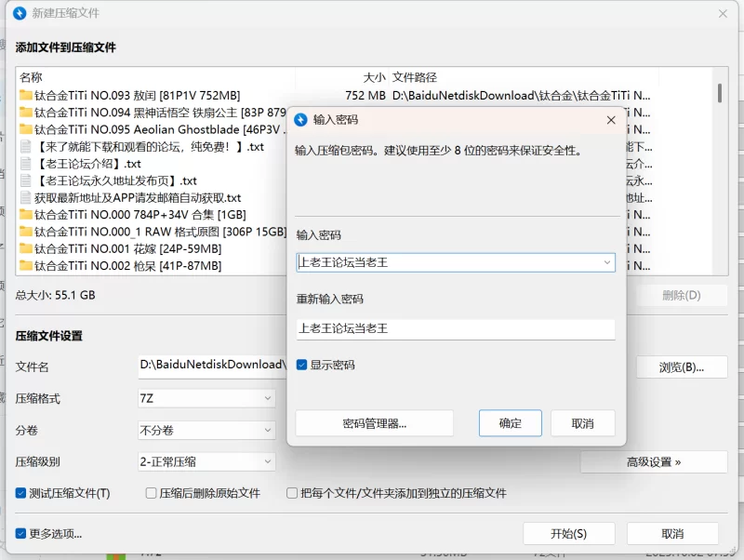The width and height of the screenshot is (744, 560).
Task: Click file icon of 【来了就能下载和观看的论坛，纯免费！】.txt
Action: pyautogui.click(x=26, y=147)
